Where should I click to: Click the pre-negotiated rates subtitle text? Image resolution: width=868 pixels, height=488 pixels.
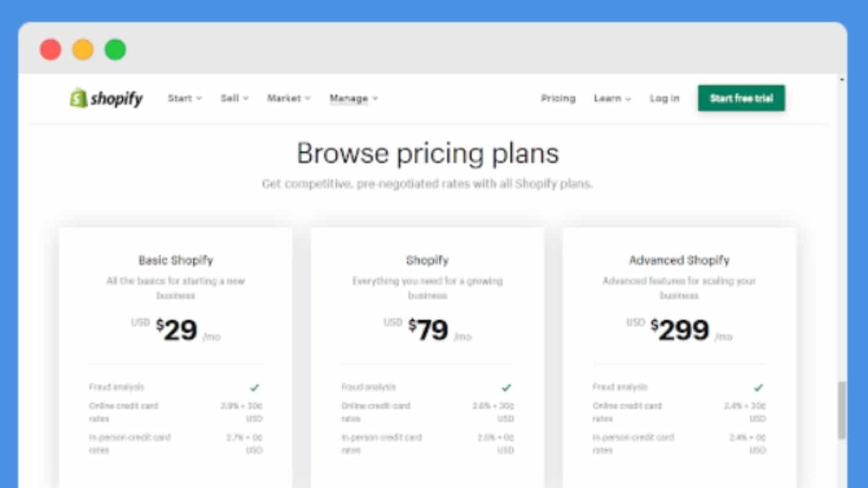427,184
